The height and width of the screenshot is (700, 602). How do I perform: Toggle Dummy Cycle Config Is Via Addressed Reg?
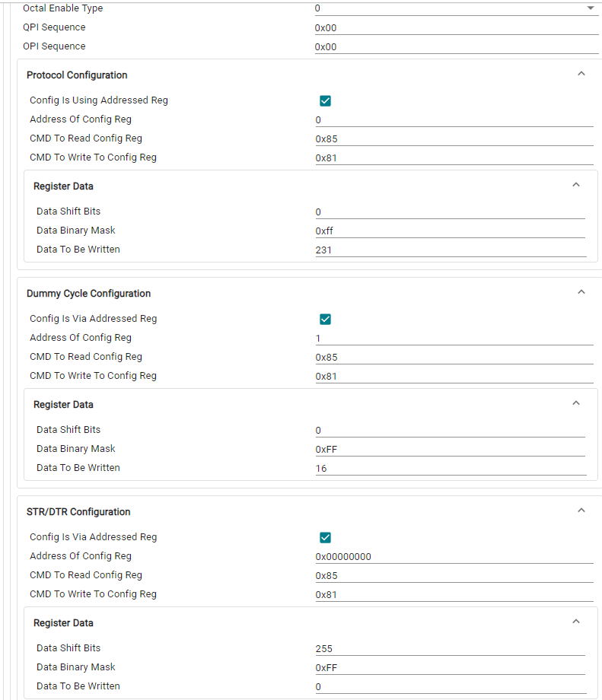pos(325,320)
